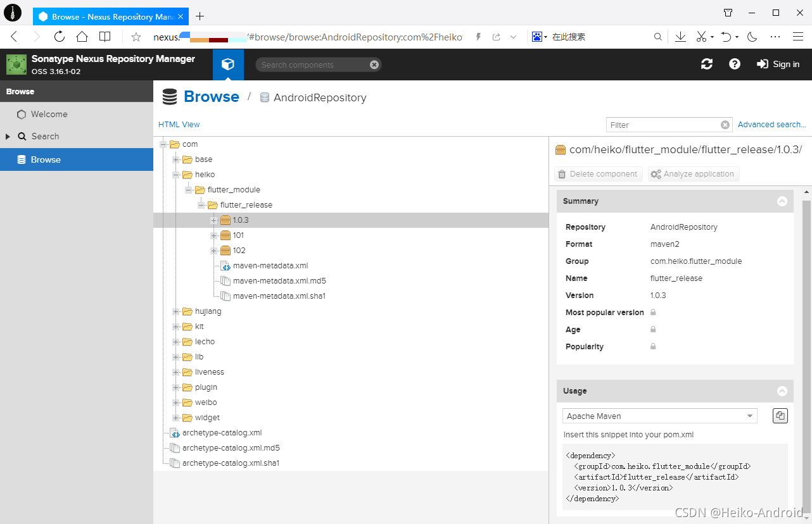Select the lib folder
Viewport: 812px width, 524px height.
[199, 357]
